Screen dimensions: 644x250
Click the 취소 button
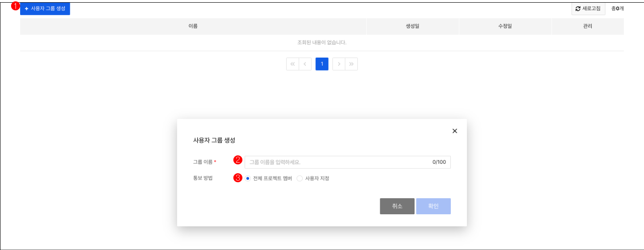click(397, 206)
